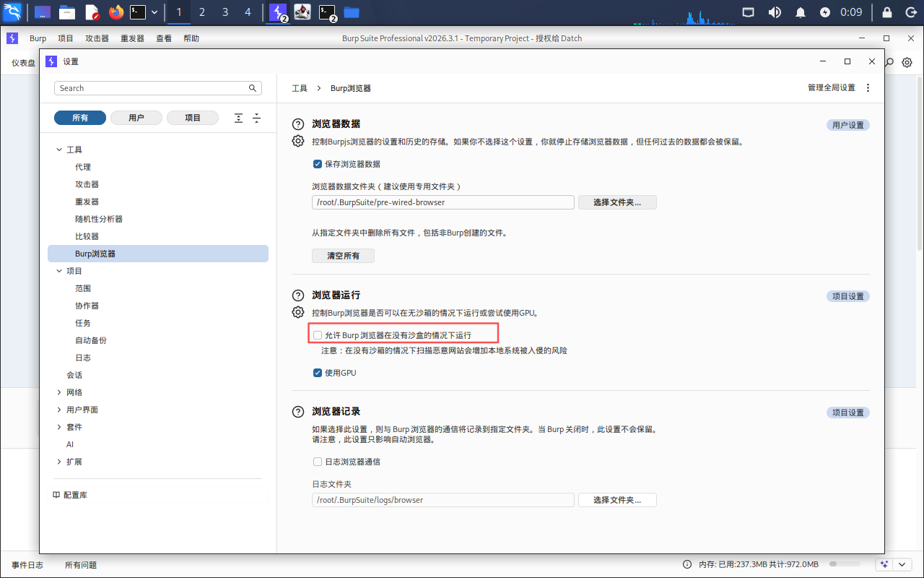
Task: Click the 清空所有 button
Action: [x=343, y=256]
